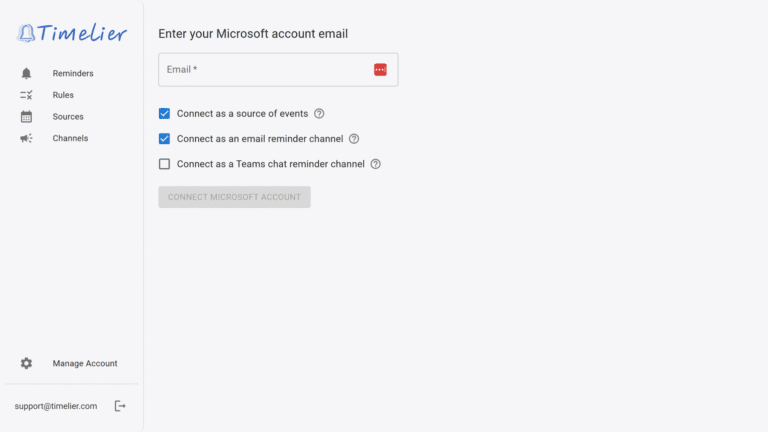
Task: Click the red password manager icon in Email field
Action: coord(380,69)
